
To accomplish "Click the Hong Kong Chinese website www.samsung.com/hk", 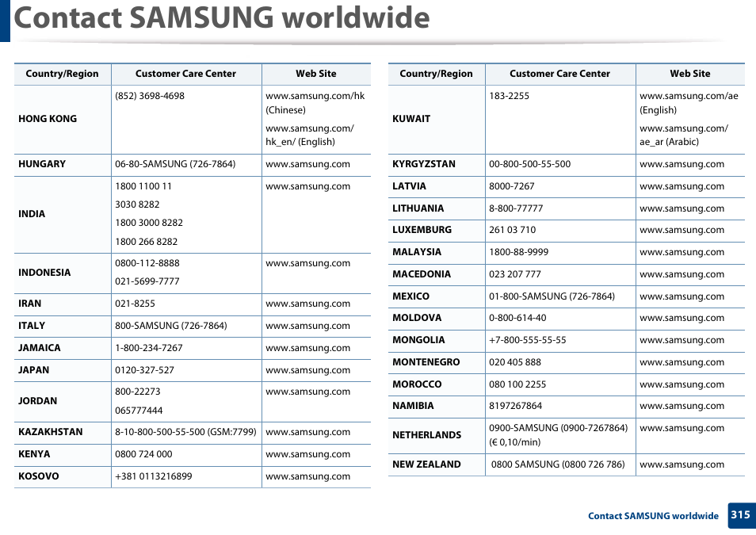I will [x=315, y=96].
